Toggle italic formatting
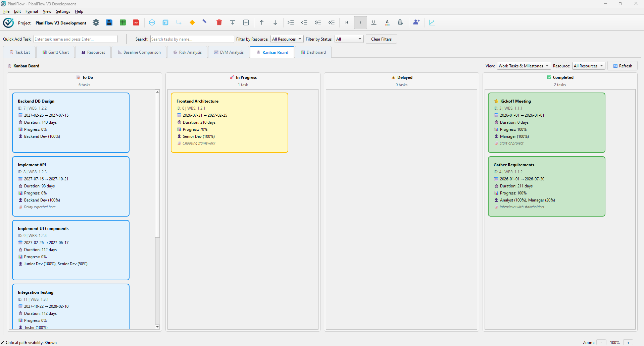Image resolution: width=644 pixels, height=346 pixels. coord(360,22)
